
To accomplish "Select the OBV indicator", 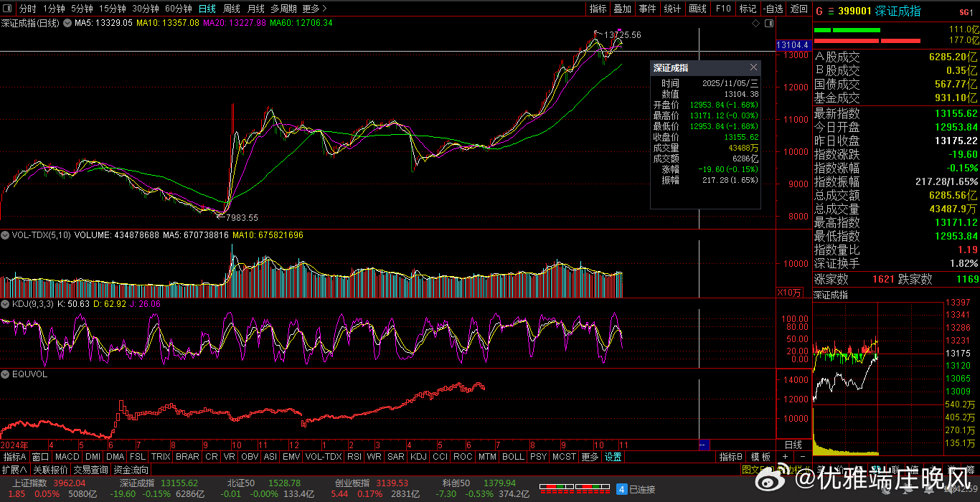I will [250, 457].
